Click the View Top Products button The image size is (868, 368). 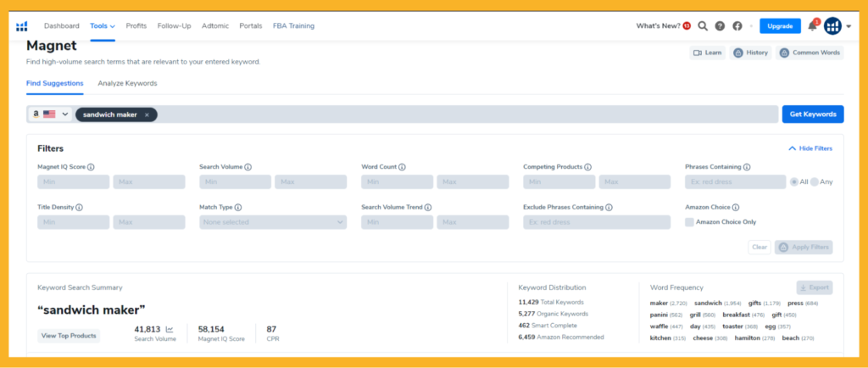tap(69, 336)
